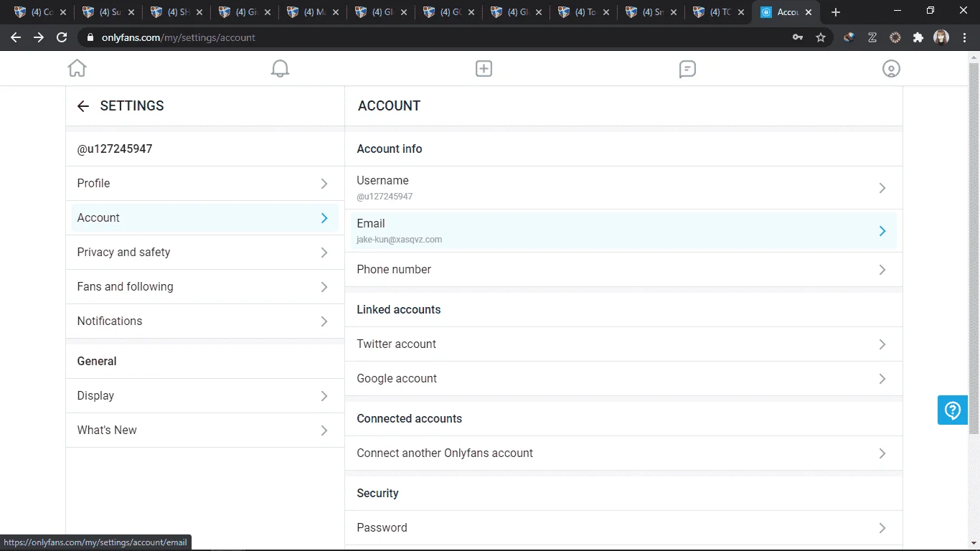Viewport: 980px width, 551px height.
Task: Click the Security section heading
Action: tap(377, 494)
